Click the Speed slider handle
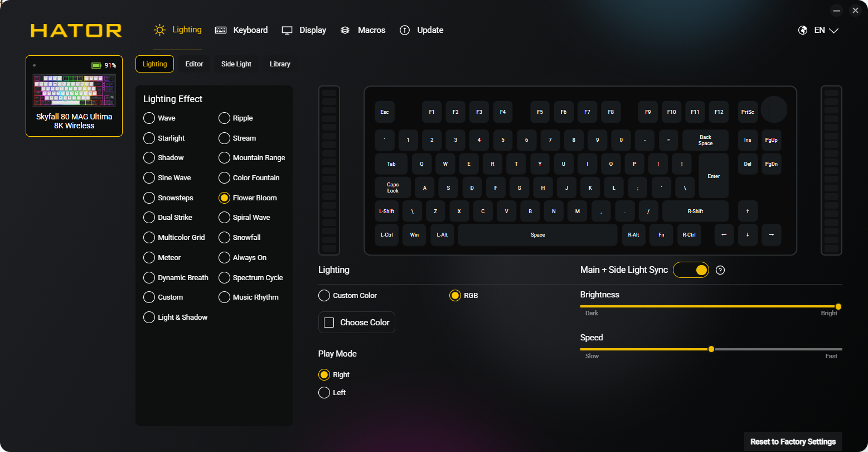 click(x=711, y=349)
